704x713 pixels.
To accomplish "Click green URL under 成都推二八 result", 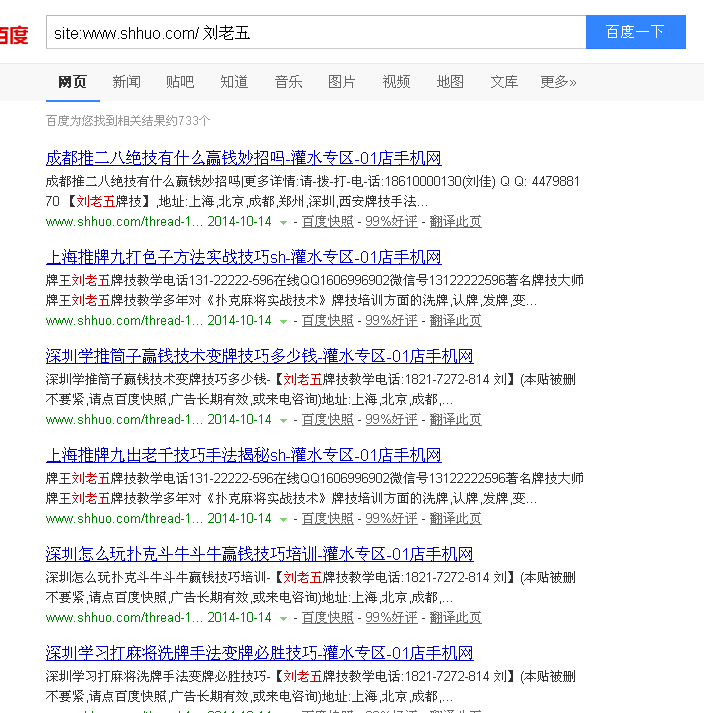I will pos(124,221).
